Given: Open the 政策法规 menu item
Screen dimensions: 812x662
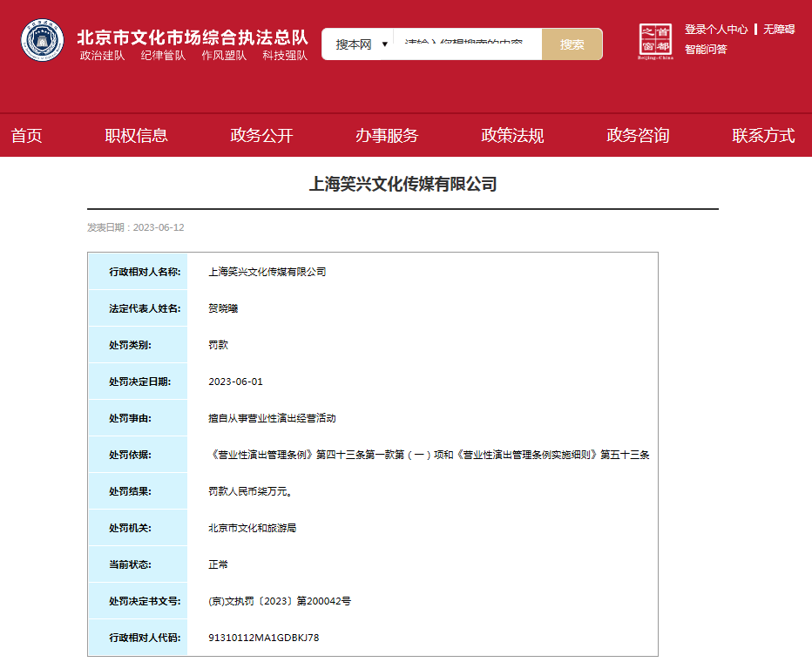Looking at the screenshot, I should [512, 136].
